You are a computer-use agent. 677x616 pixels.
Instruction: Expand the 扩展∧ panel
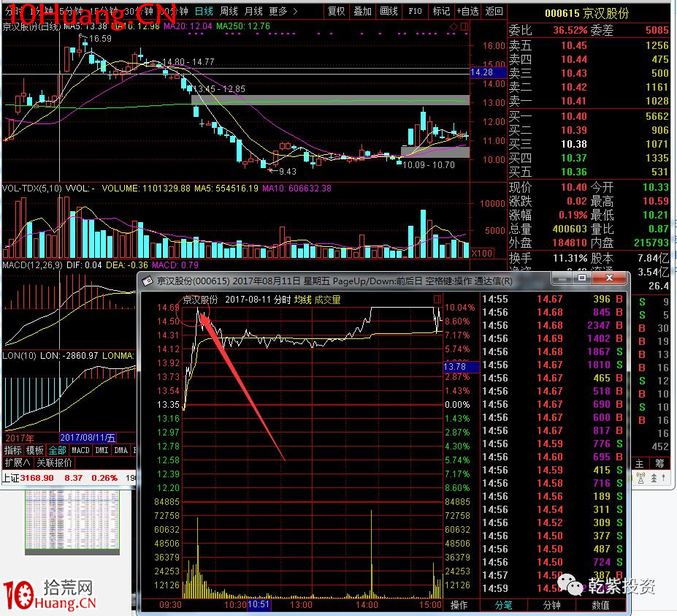tap(18, 463)
